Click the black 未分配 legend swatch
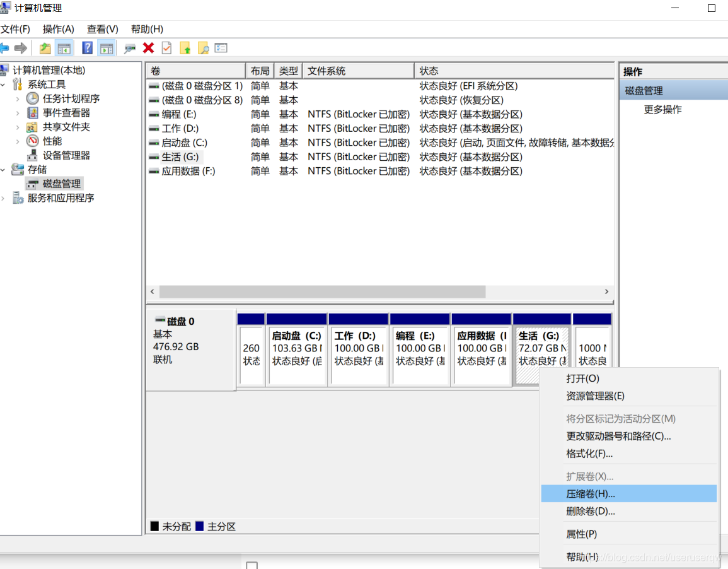Viewport: 728px width, 569px height. point(154,526)
